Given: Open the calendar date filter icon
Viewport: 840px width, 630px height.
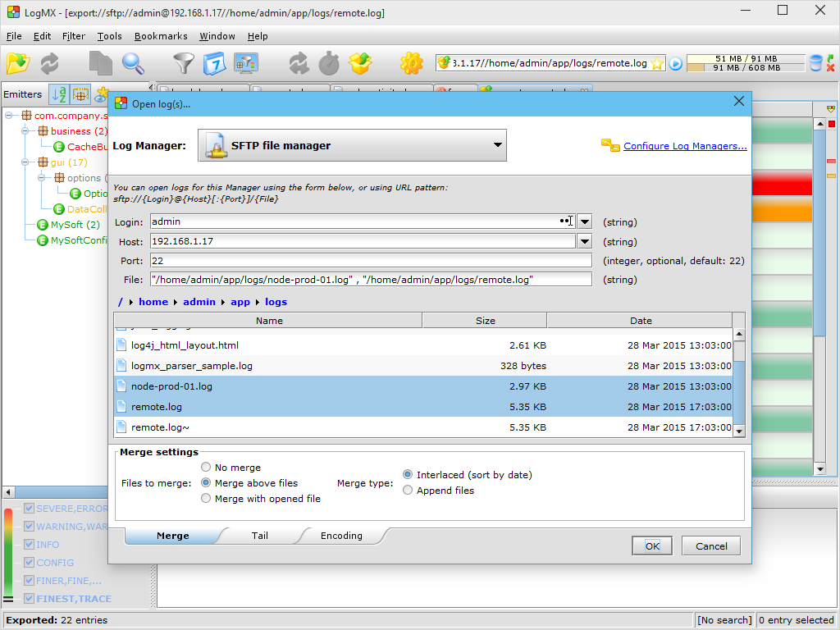Looking at the screenshot, I should [215, 63].
